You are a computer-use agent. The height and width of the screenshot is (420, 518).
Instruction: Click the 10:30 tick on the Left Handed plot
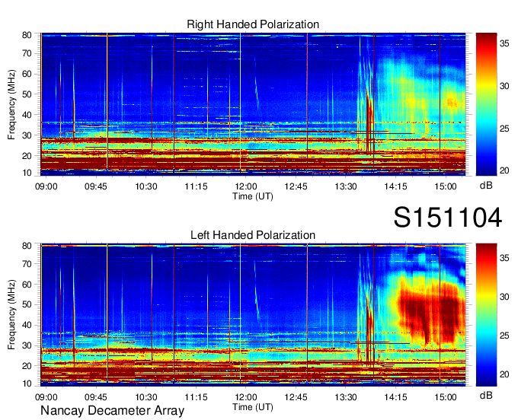click(x=146, y=397)
